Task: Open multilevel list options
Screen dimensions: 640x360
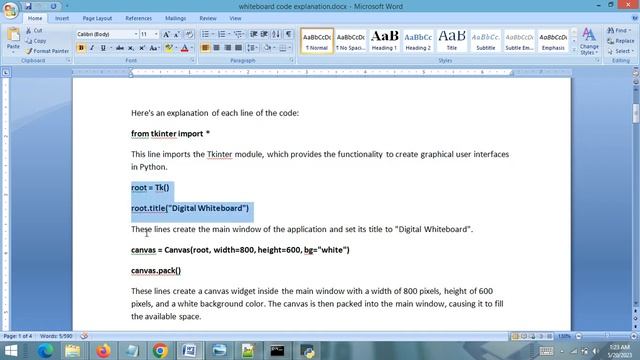Action: [239, 34]
